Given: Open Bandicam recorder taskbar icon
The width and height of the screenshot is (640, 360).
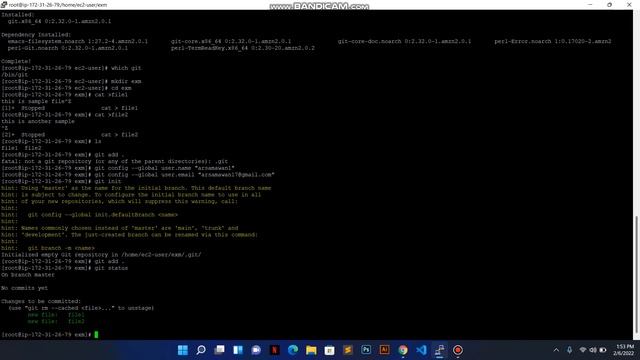Looking at the screenshot, I should coord(458,350).
